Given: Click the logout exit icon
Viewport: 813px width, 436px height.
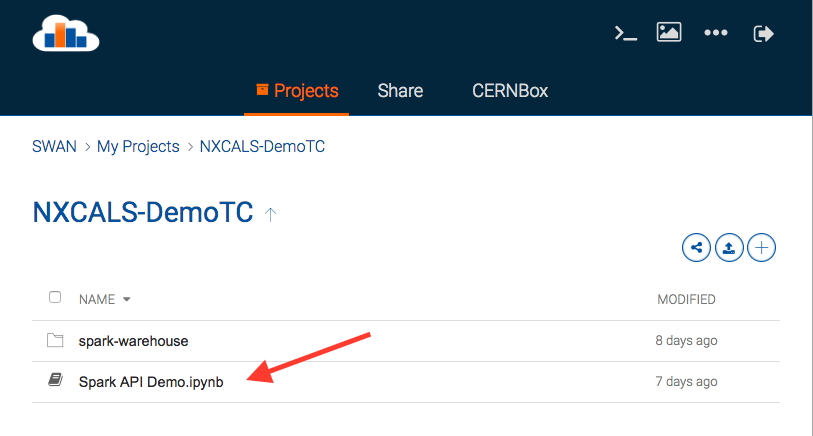Looking at the screenshot, I should coord(763,33).
